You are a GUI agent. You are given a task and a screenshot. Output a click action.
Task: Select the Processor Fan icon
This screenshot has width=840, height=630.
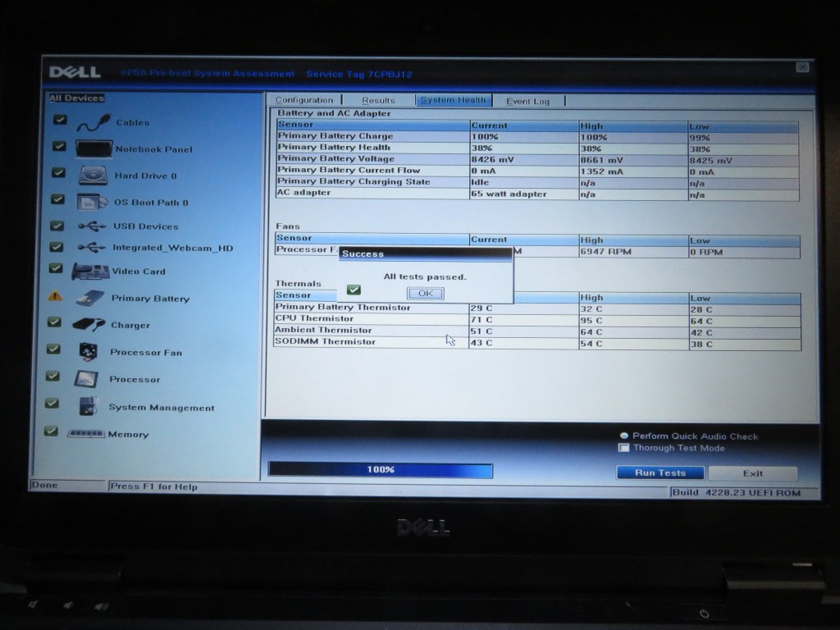tap(88, 352)
